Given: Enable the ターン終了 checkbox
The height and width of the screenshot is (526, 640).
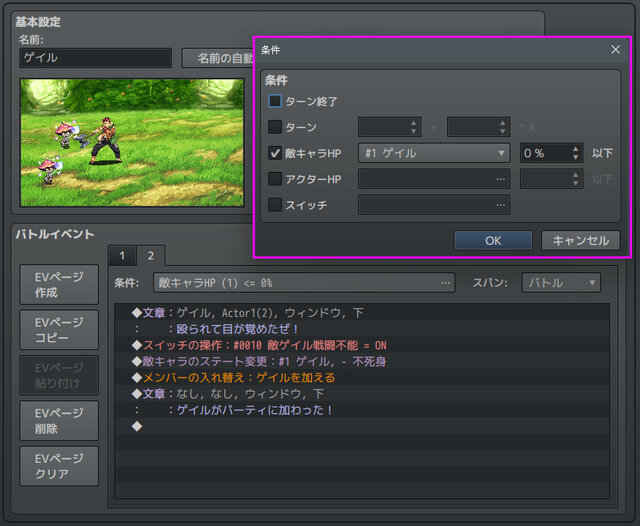Looking at the screenshot, I should click(275, 101).
